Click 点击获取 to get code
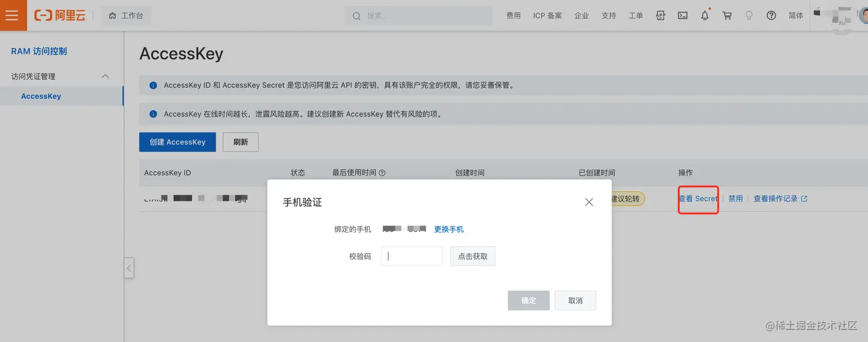Viewport: 868px width, 342px height. tap(472, 256)
